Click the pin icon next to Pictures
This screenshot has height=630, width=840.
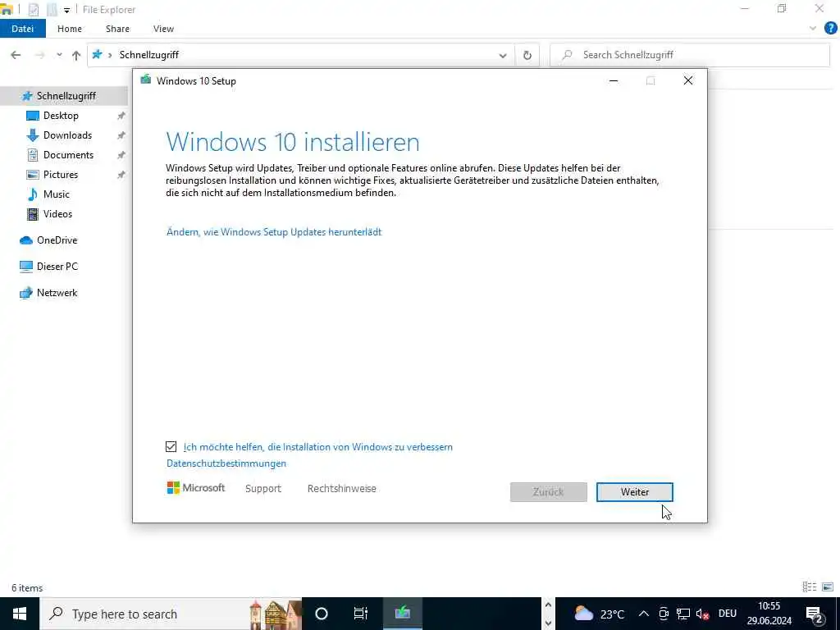tap(121, 175)
